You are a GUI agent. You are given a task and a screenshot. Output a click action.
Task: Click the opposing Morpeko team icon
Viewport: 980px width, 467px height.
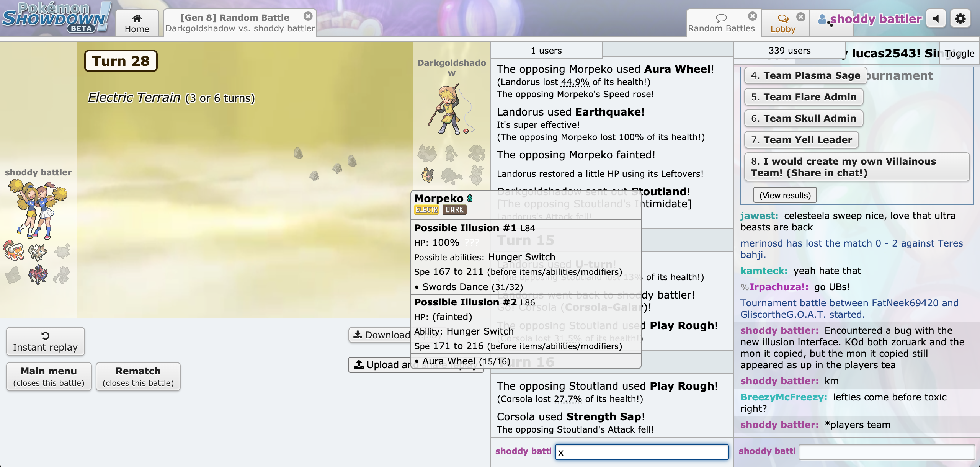click(x=428, y=175)
